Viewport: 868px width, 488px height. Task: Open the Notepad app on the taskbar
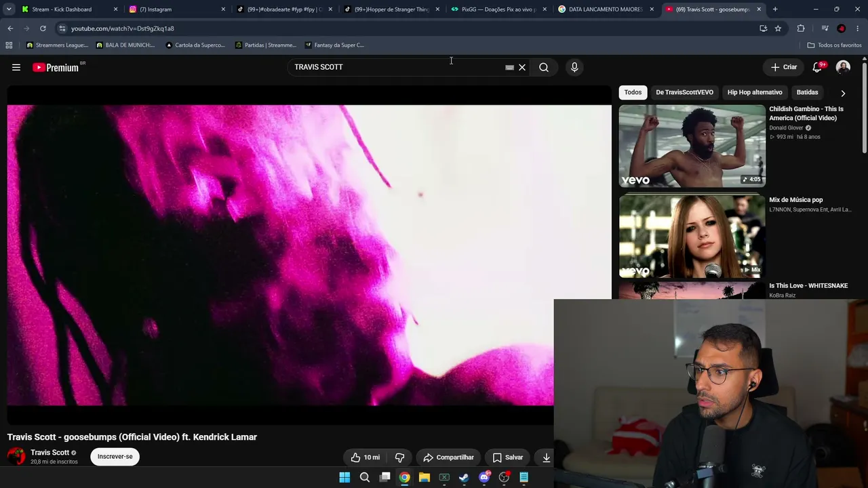point(524,477)
